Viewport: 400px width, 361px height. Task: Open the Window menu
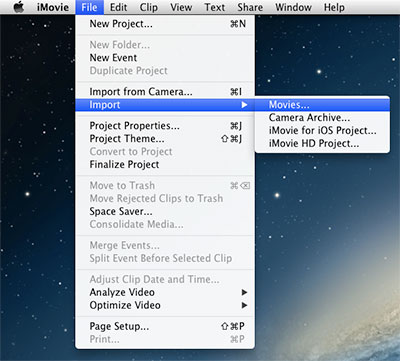pyautogui.click(x=293, y=7)
